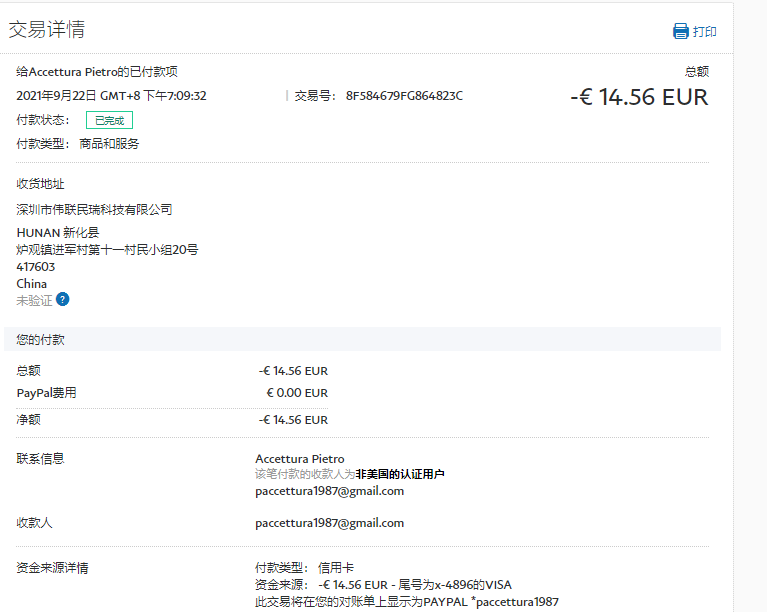Viewport: 767px width, 612px height.
Task: Click the 收款人 email address
Action: [x=329, y=523]
